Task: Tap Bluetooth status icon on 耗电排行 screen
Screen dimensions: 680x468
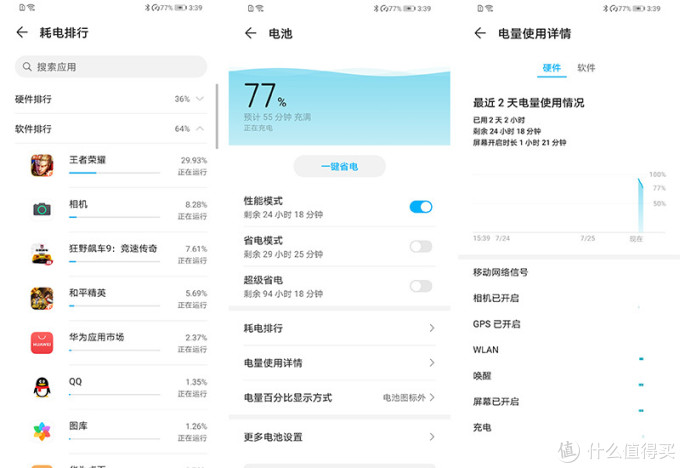Action: click(x=147, y=7)
